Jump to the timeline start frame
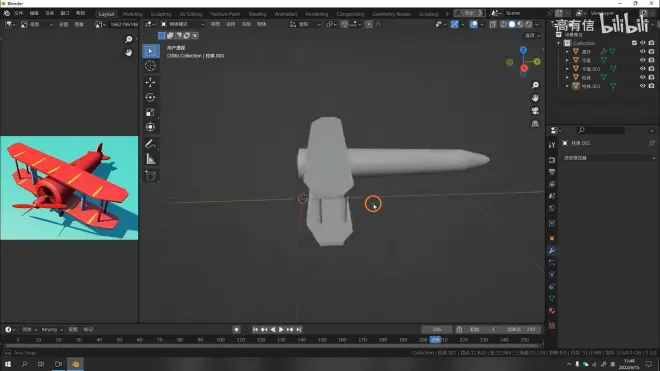The width and height of the screenshot is (660, 371). tap(255, 330)
